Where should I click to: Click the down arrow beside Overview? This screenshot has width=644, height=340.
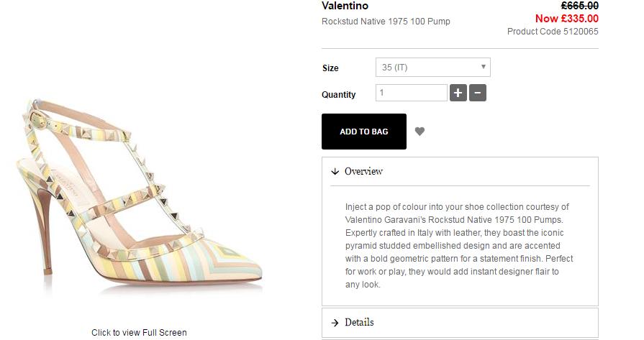pos(335,172)
